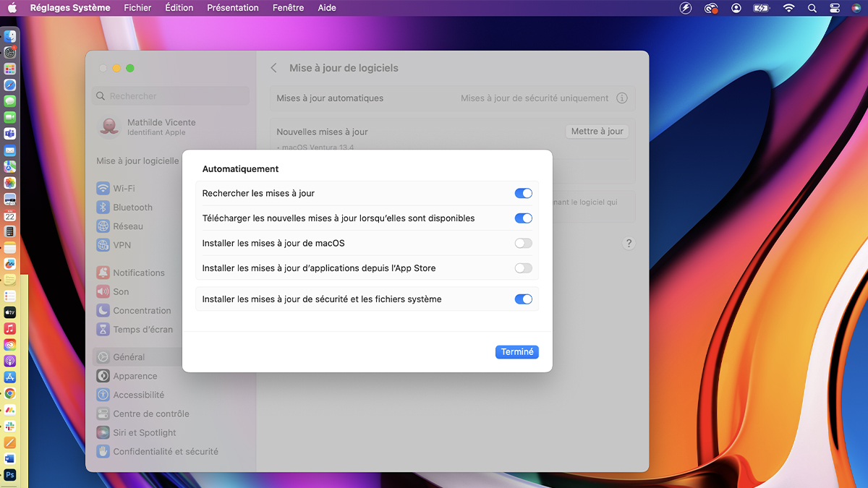The width and height of the screenshot is (868, 488).
Task: Click the info icon beside Mises à jour automatiques
Action: [622, 98]
